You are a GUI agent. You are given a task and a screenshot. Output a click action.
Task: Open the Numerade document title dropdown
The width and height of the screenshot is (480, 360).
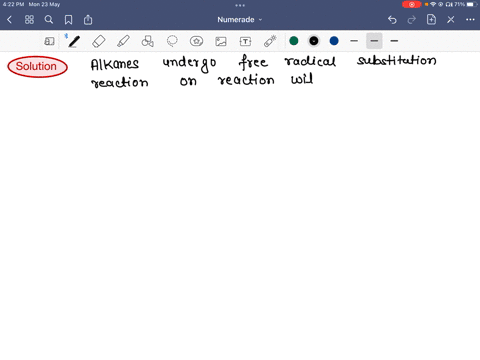coord(240,20)
